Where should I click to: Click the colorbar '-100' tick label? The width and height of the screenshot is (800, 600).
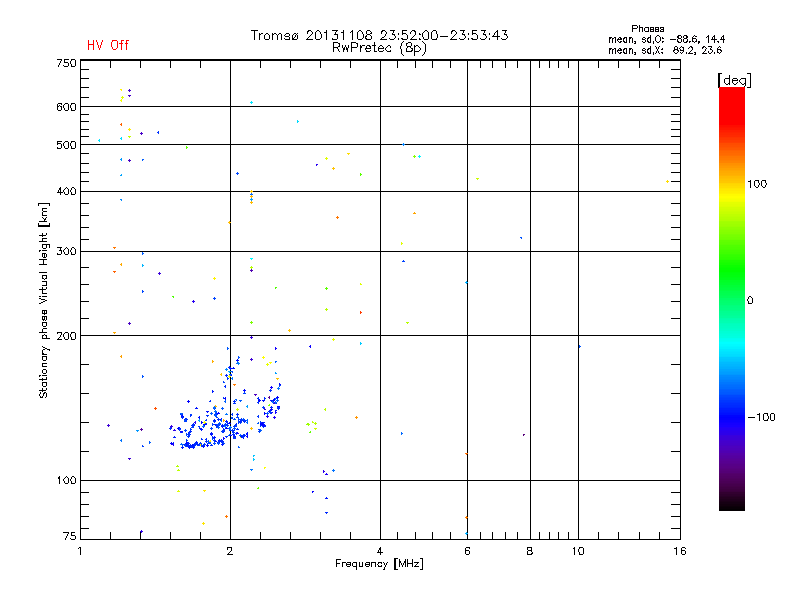pyautogui.click(x=761, y=417)
